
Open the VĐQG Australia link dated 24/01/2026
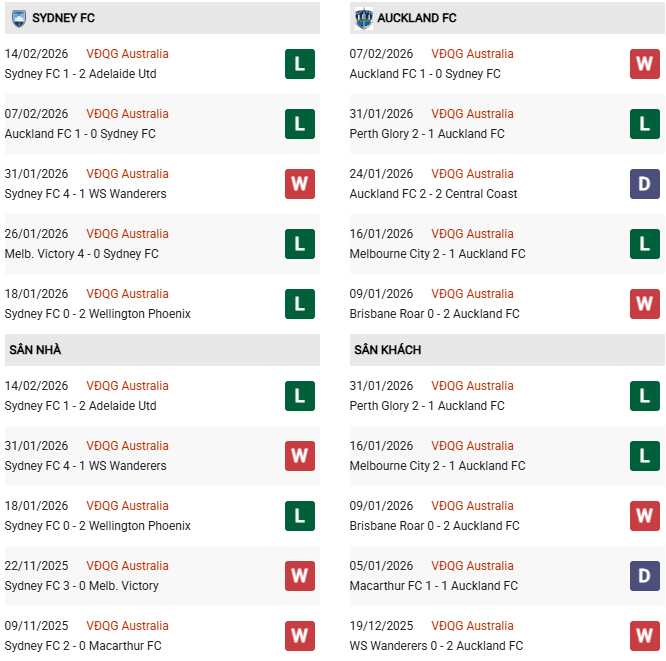click(x=472, y=174)
